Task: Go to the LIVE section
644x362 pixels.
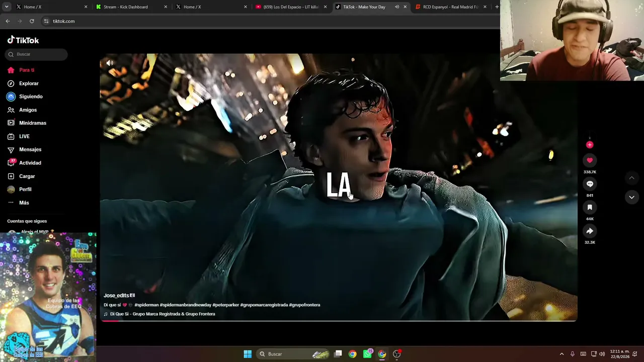Action: coord(19,136)
